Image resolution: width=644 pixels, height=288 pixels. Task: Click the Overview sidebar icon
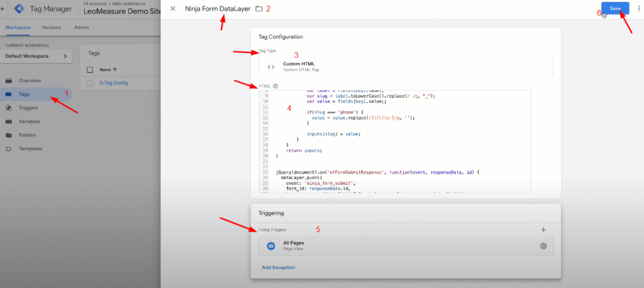coord(9,80)
